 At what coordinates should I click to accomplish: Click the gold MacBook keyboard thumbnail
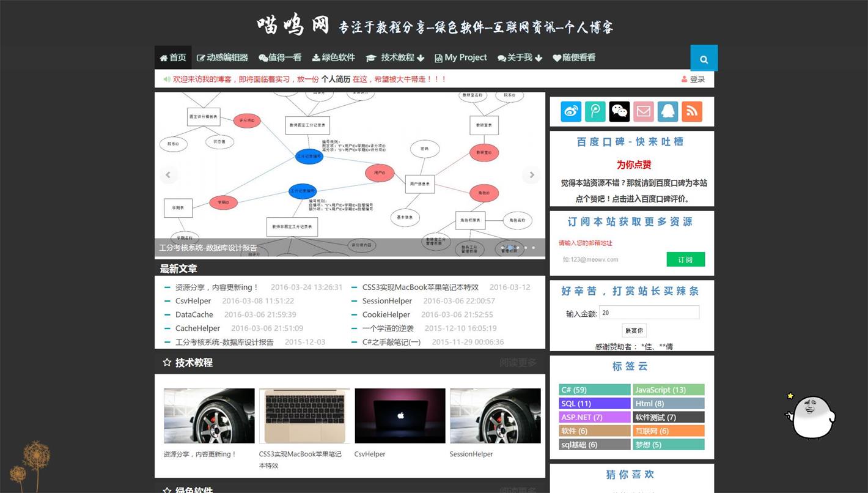[x=304, y=416]
